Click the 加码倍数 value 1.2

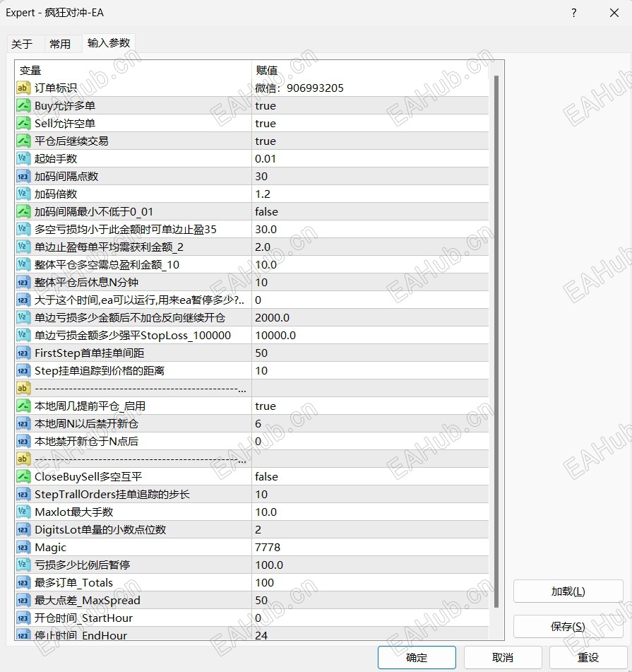(263, 194)
